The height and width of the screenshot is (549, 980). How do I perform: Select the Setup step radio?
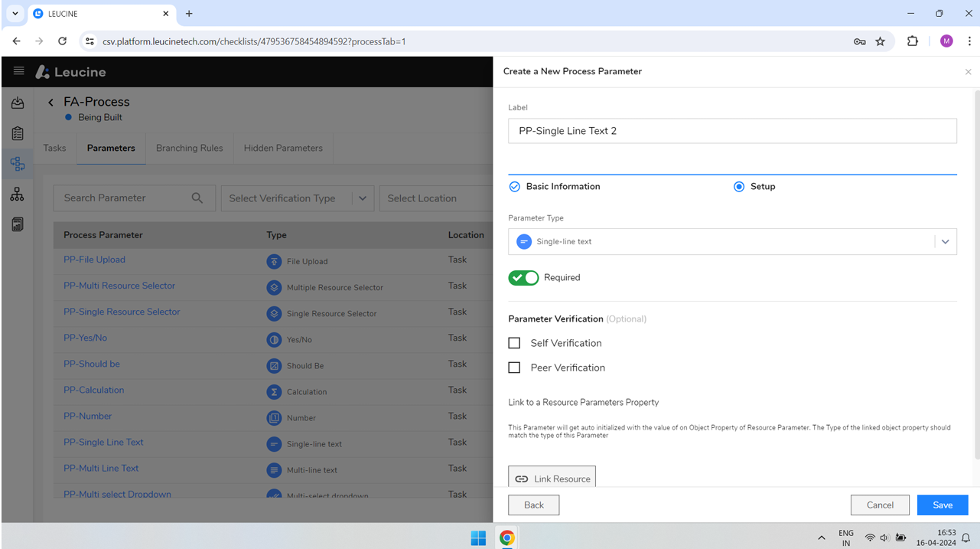pyautogui.click(x=739, y=186)
